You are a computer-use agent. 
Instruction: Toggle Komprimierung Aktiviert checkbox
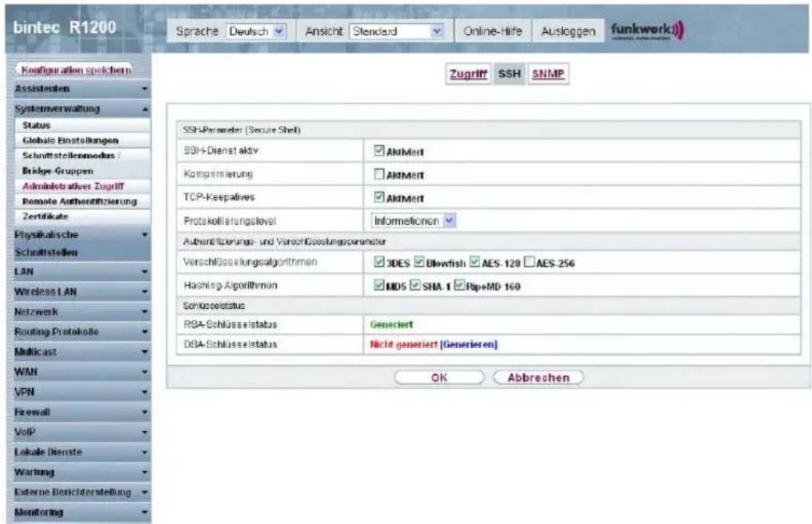point(379,174)
